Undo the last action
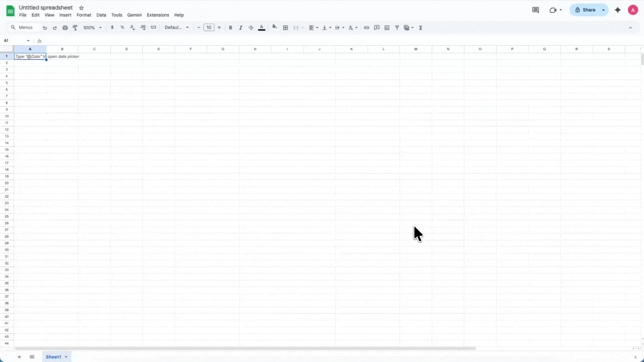This screenshot has height=362, width=644. coord(45,28)
